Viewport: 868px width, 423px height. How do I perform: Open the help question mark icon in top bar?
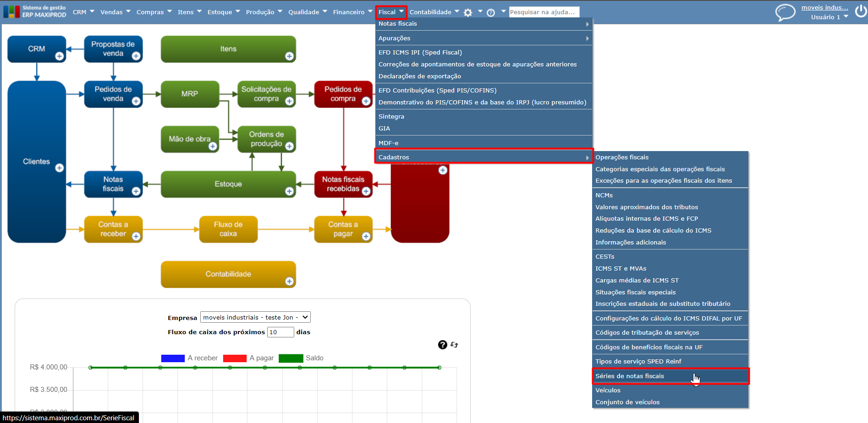491,13
